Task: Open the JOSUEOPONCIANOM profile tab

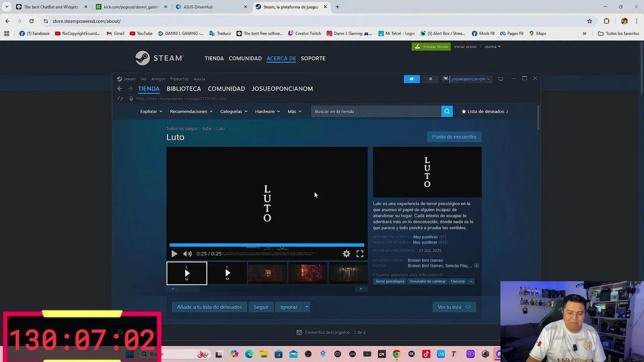Action: (282, 89)
